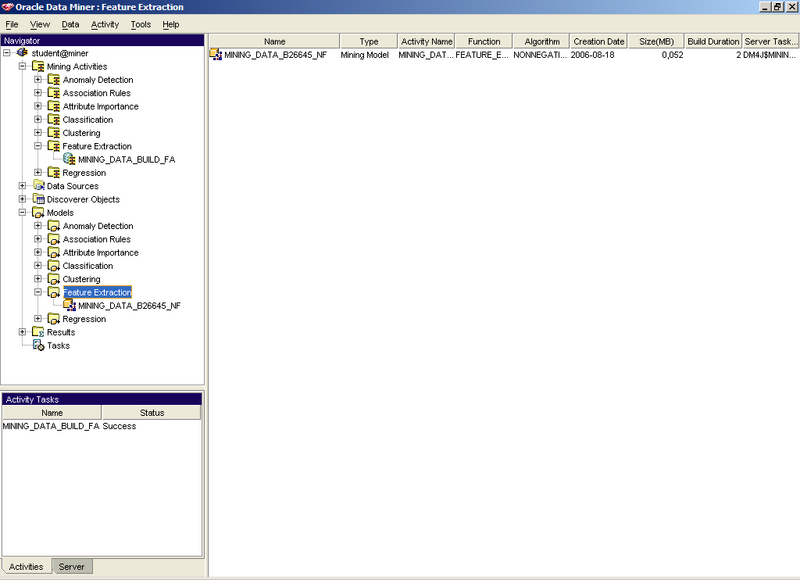Viewport: 800px width, 580px height.
Task: Open the Tools menu
Action: [x=141, y=24]
